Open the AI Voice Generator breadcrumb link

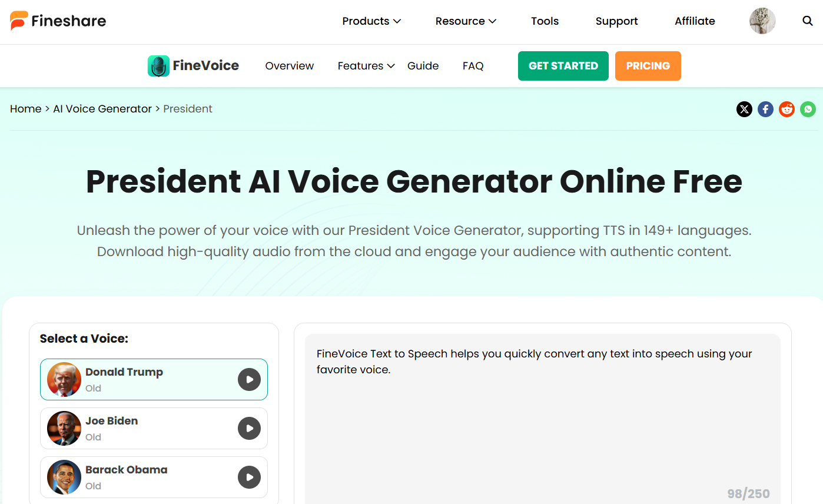[102, 109]
